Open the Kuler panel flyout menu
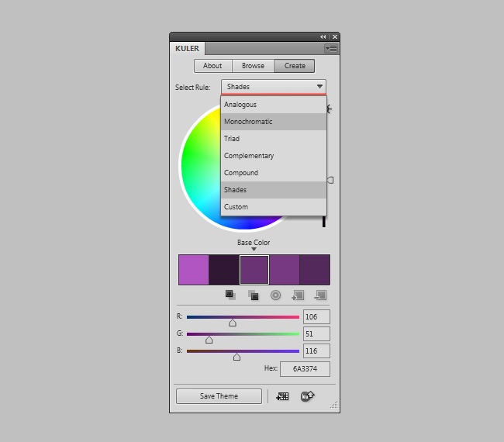 [x=331, y=48]
